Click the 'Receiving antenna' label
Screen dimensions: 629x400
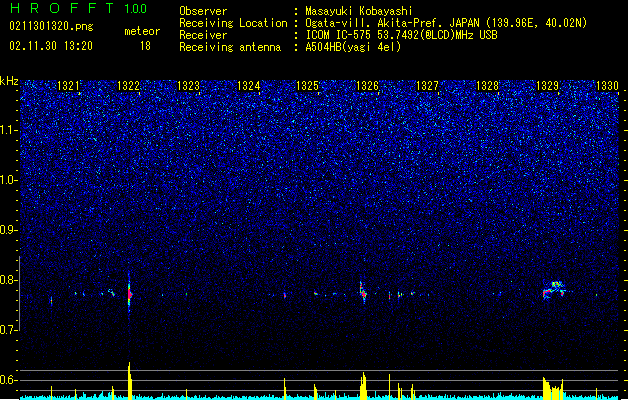pos(230,47)
